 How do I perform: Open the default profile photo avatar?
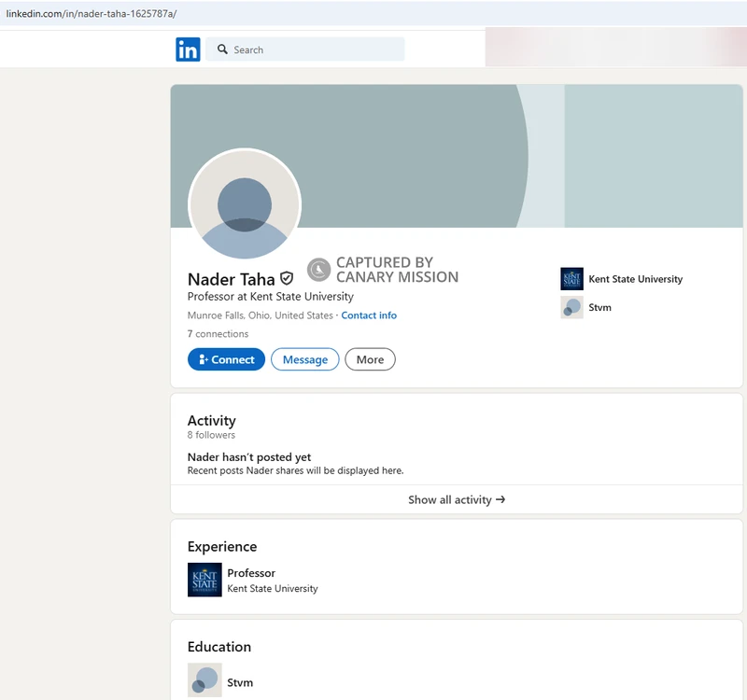(x=245, y=204)
